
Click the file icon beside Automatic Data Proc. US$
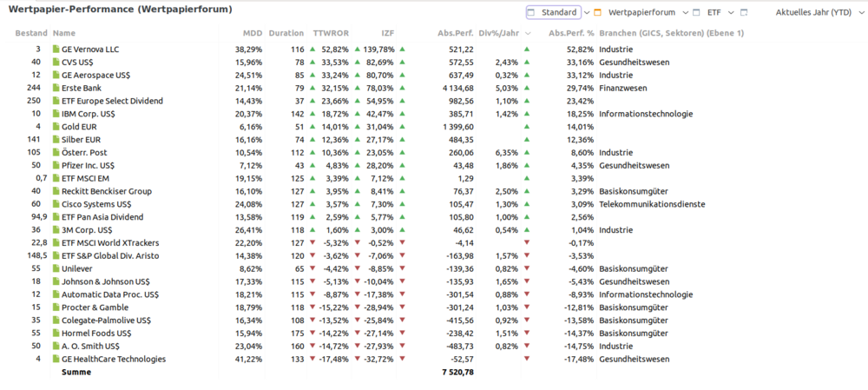[x=56, y=294]
